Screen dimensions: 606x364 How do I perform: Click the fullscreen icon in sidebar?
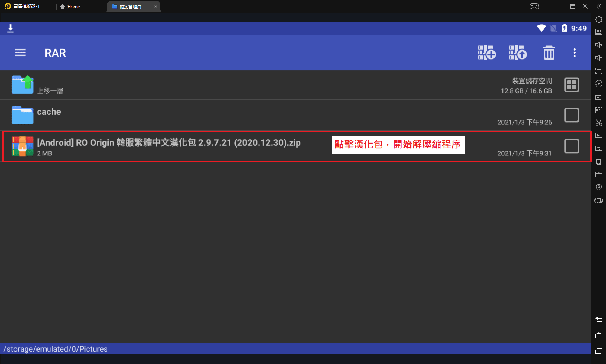coord(599,71)
